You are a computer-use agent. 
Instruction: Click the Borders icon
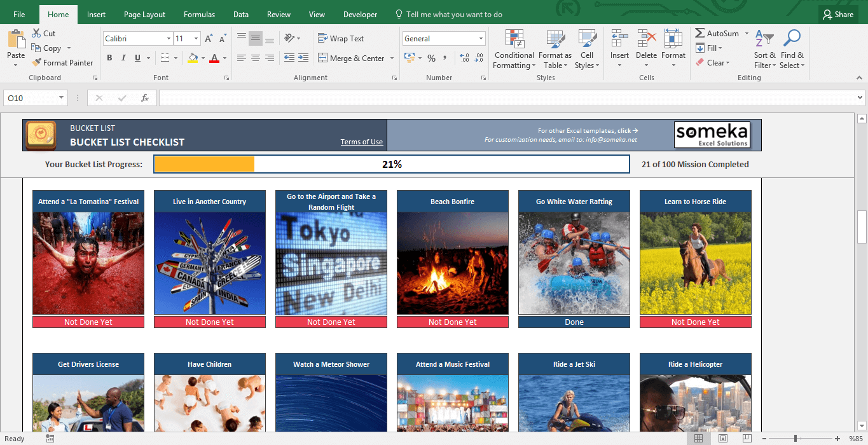tap(165, 58)
